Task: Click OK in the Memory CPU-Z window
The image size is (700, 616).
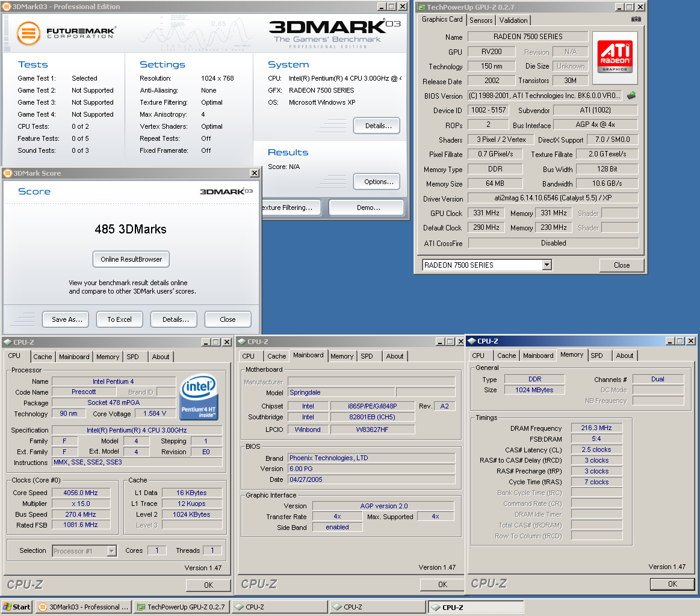Action: [672, 584]
